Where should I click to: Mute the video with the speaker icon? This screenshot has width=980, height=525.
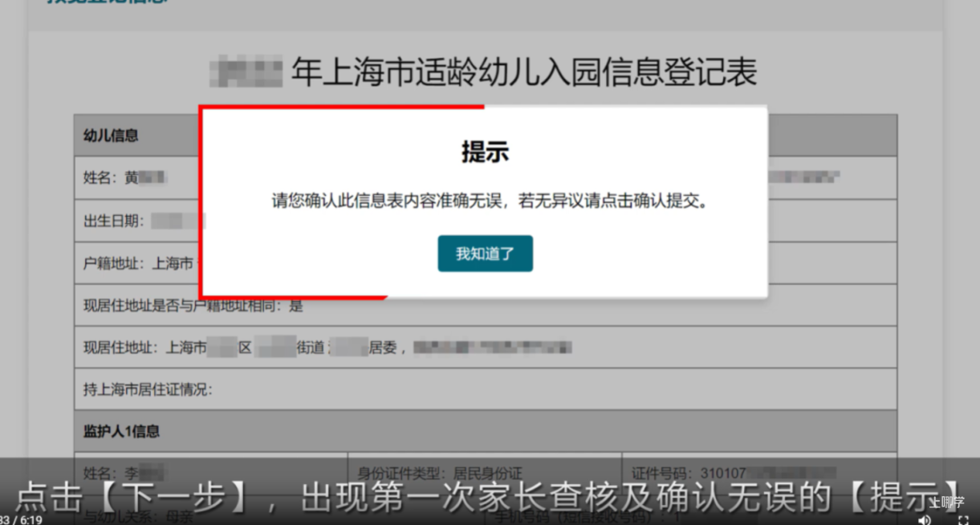[925, 519]
